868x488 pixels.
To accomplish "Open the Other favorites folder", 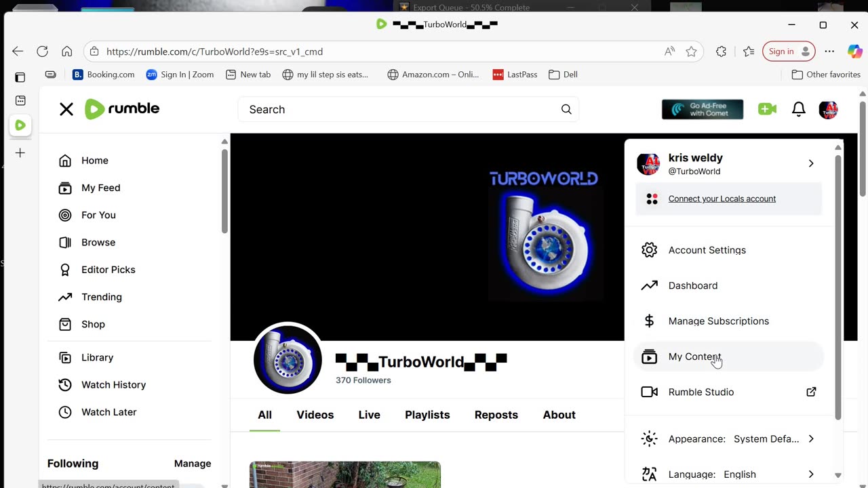I will click(x=826, y=75).
